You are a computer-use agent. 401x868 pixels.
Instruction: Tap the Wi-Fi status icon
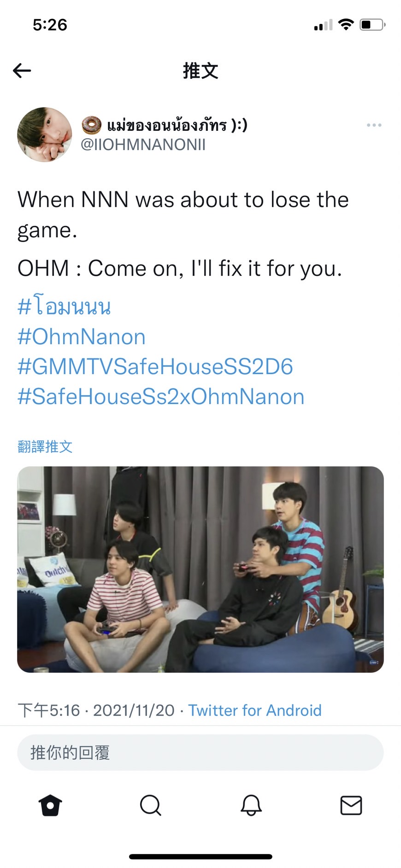pos(346,24)
